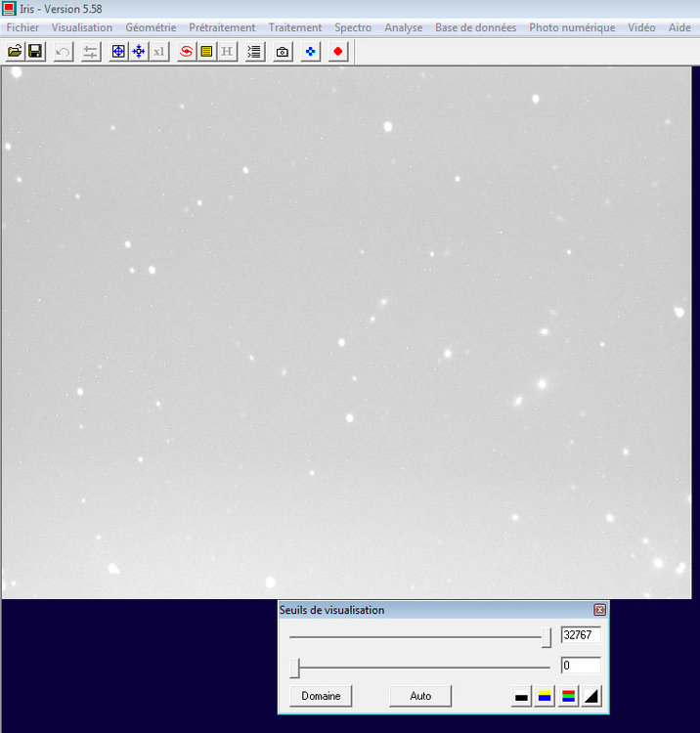
Task: Click the Iris application icon in title bar
Action: click(x=9, y=9)
